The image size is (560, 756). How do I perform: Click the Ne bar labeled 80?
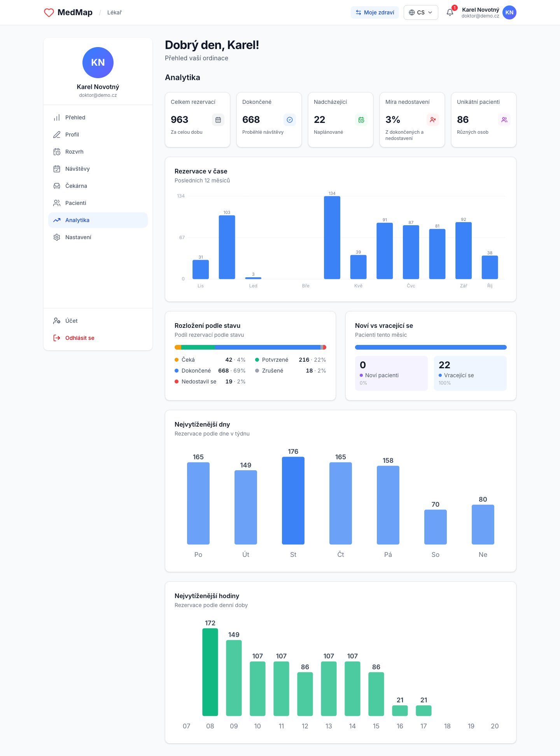(483, 525)
